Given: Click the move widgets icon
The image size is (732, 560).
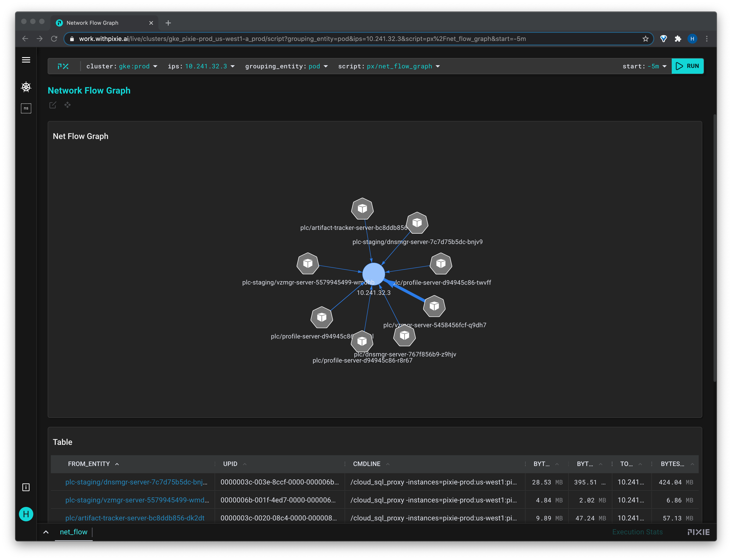Looking at the screenshot, I should click(68, 105).
